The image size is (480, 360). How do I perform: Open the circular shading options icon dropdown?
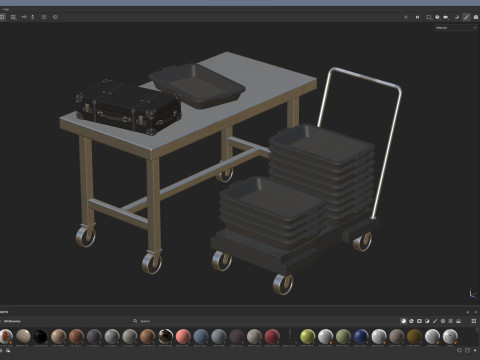click(x=437, y=17)
